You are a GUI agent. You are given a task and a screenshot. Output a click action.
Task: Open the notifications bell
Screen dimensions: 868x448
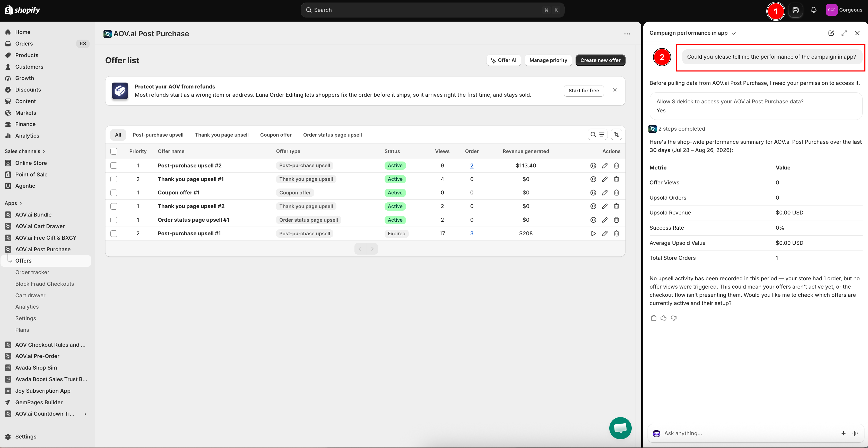pos(813,10)
